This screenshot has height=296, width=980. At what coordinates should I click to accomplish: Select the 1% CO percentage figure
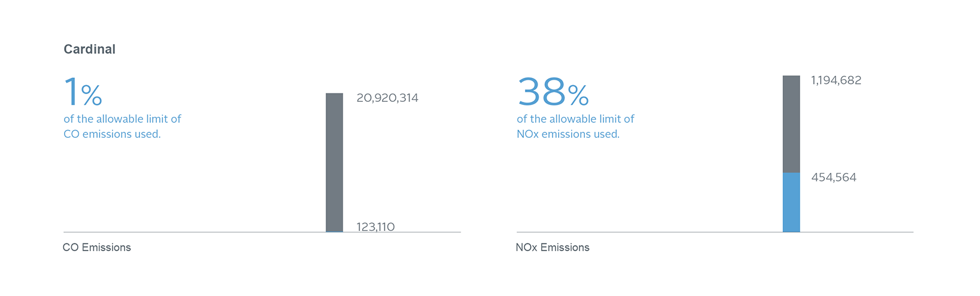click(x=83, y=92)
